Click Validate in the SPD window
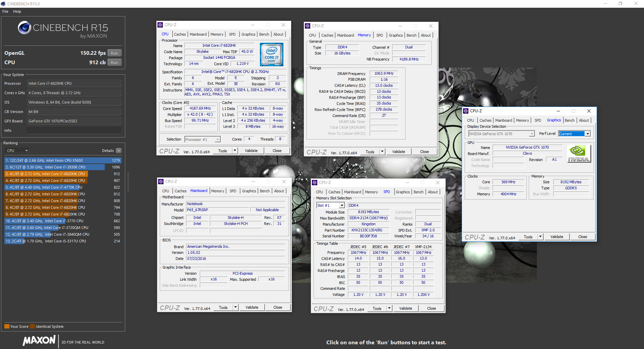644x349 pixels. coord(406,308)
